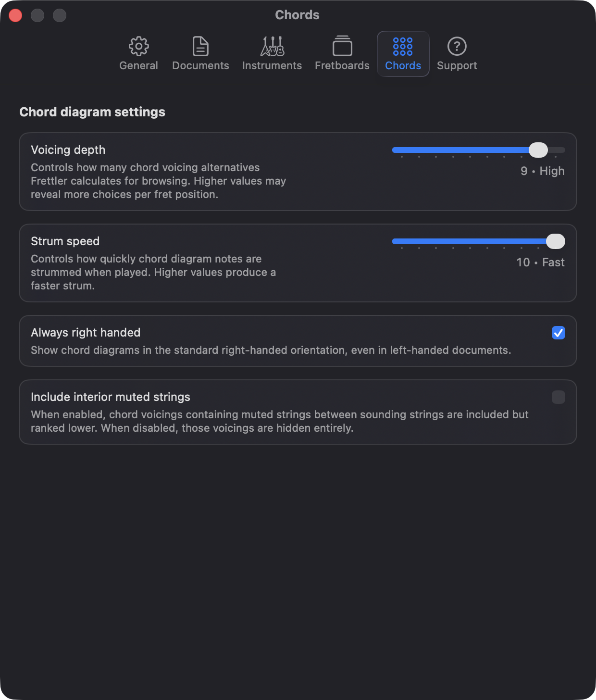Click the Voicing depth title text
This screenshot has height=700, width=596.
point(68,150)
